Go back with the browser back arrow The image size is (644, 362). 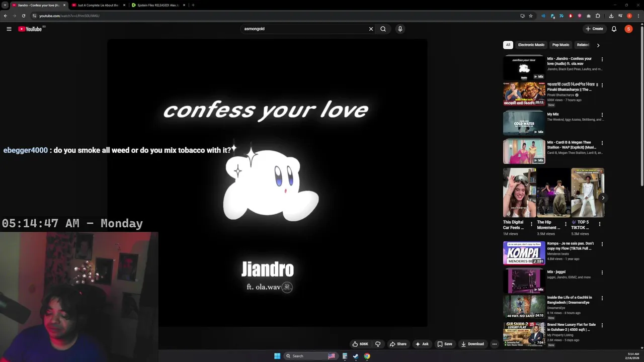point(5,16)
